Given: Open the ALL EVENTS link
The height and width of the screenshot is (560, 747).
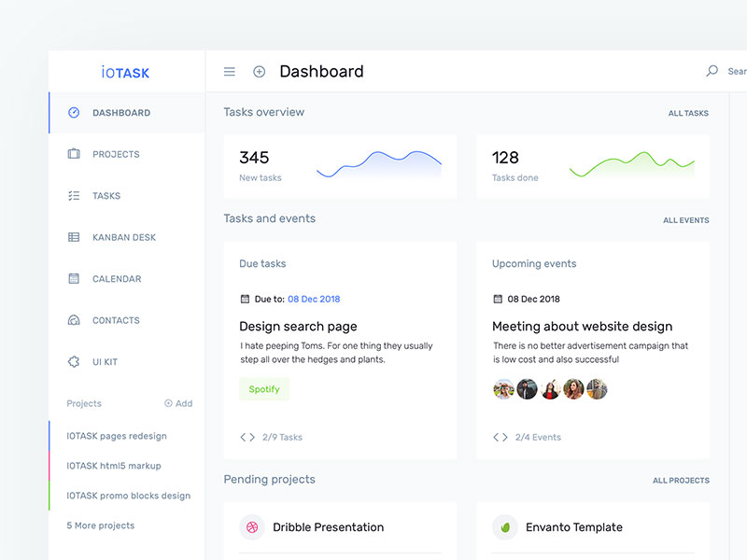Looking at the screenshot, I should (686, 220).
